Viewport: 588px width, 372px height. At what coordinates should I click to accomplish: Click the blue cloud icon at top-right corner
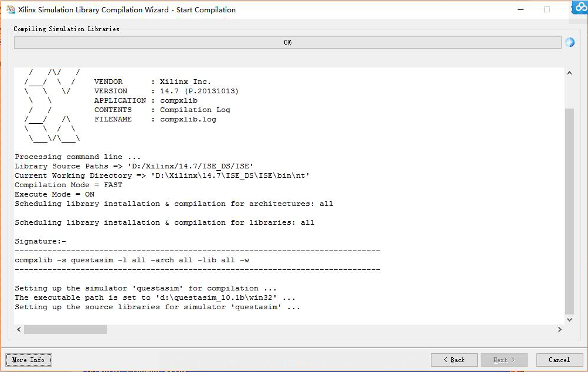click(581, 8)
